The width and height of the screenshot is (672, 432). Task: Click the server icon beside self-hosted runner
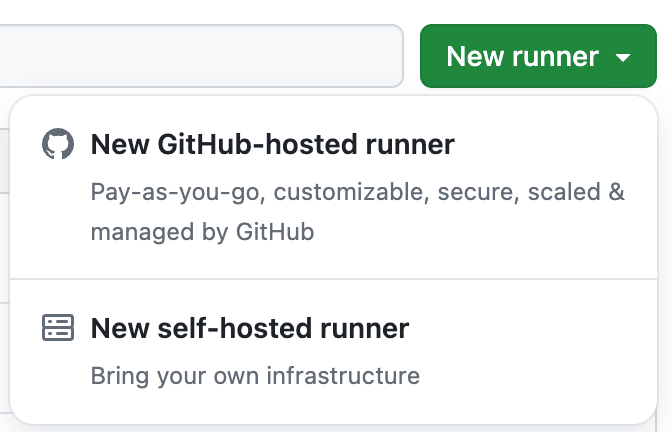tap(58, 328)
